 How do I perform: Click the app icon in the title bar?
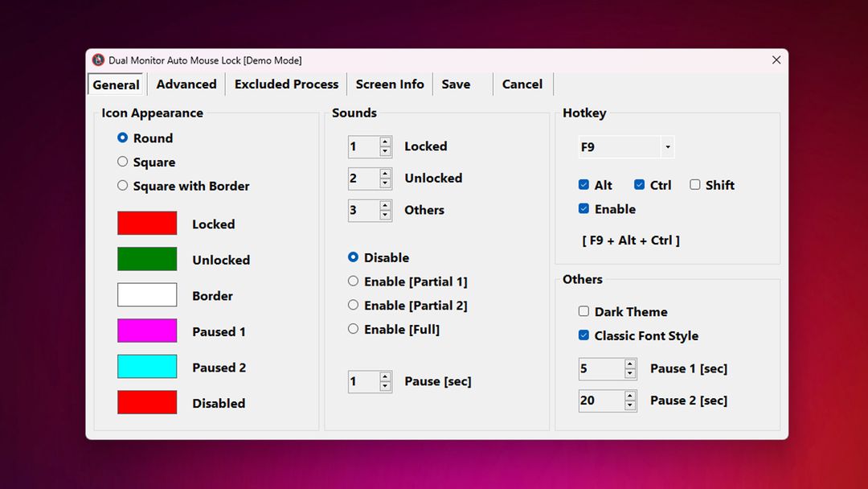click(99, 60)
